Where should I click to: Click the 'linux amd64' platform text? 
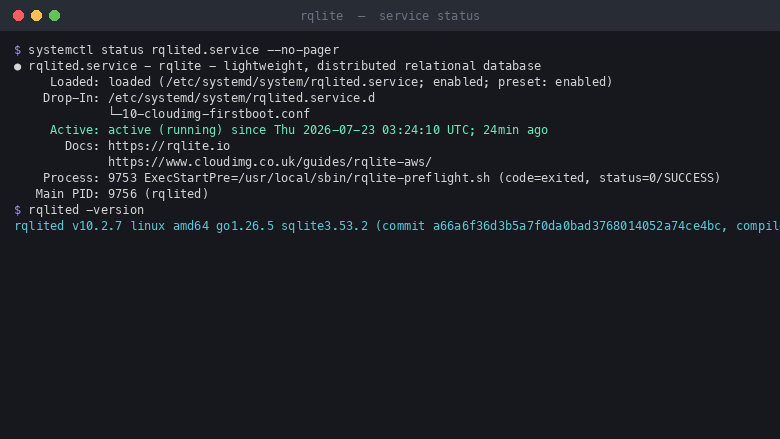[x=170, y=226]
